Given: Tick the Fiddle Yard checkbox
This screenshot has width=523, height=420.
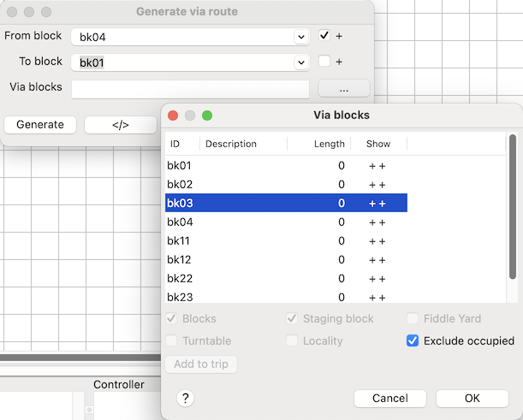Looking at the screenshot, I should pyautogui.click(x=413, y=318).
